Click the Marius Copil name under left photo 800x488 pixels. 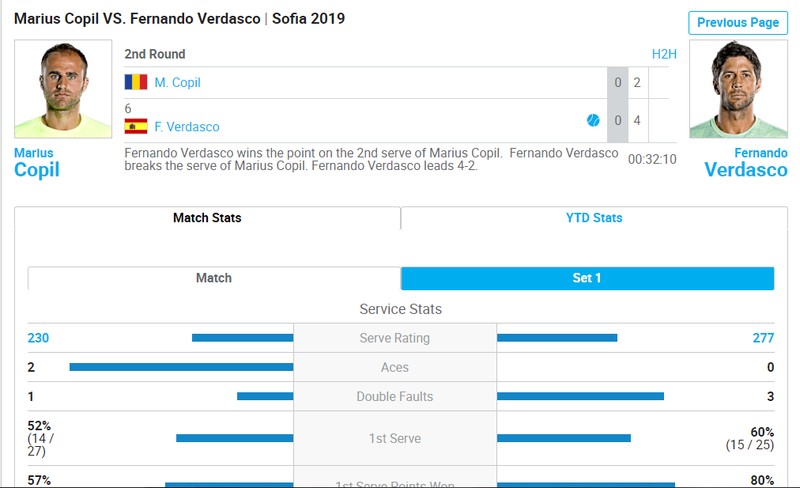click(37, 163)
